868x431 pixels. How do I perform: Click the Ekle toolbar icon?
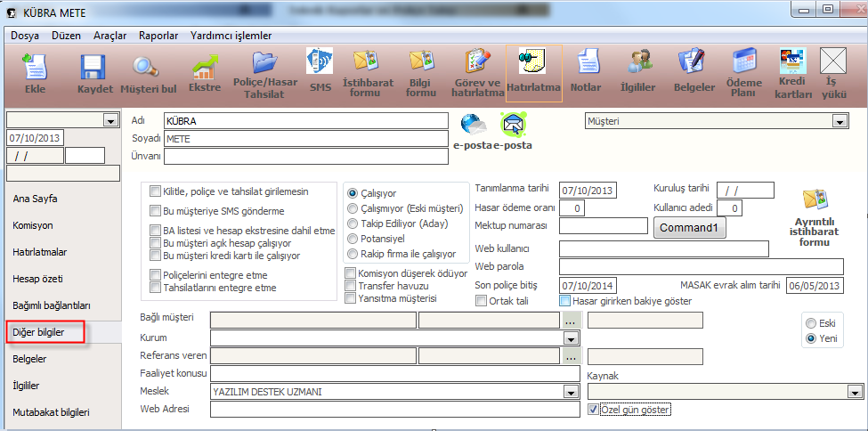[x=36, y=68]
